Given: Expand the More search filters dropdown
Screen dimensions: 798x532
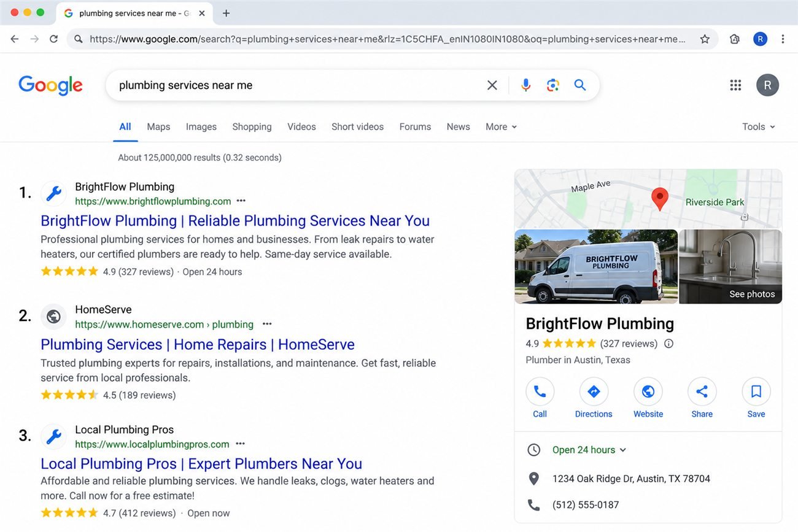Looking at the screenshot, I should 501,127.
